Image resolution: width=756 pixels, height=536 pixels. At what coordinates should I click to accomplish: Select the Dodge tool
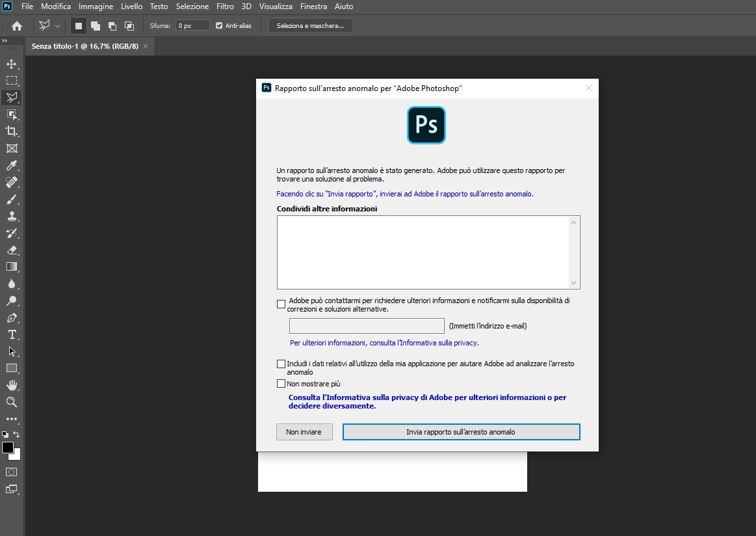pos(12,301)
